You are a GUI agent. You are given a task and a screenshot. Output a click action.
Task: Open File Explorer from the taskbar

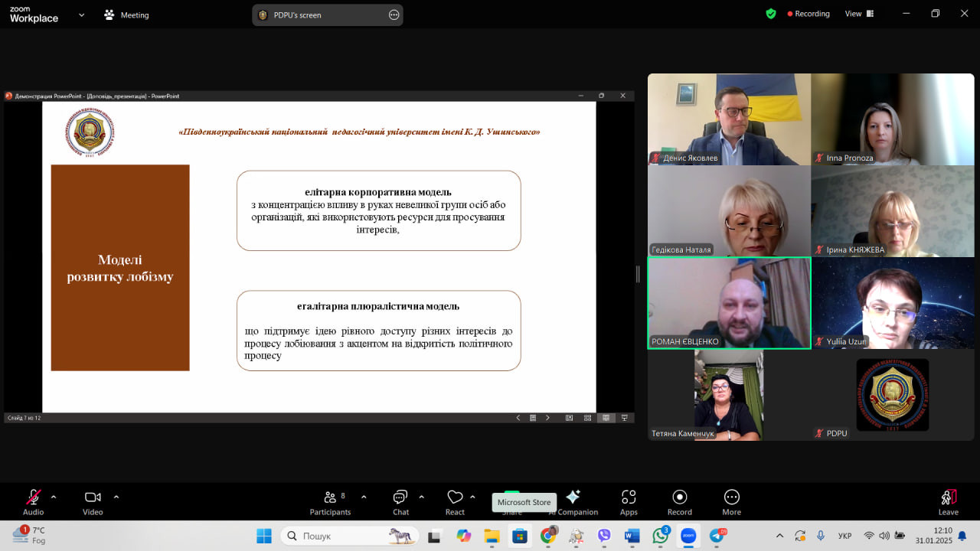click(x=492, y=536)
